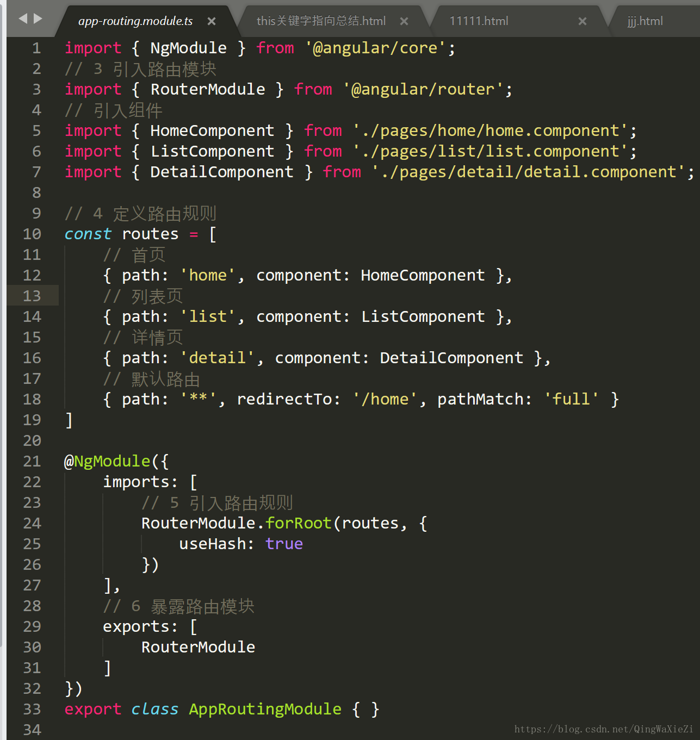Click the 'routes' variable on line 10
The width and height of the screenshot is (700, 740).
[x=150, y=234]
